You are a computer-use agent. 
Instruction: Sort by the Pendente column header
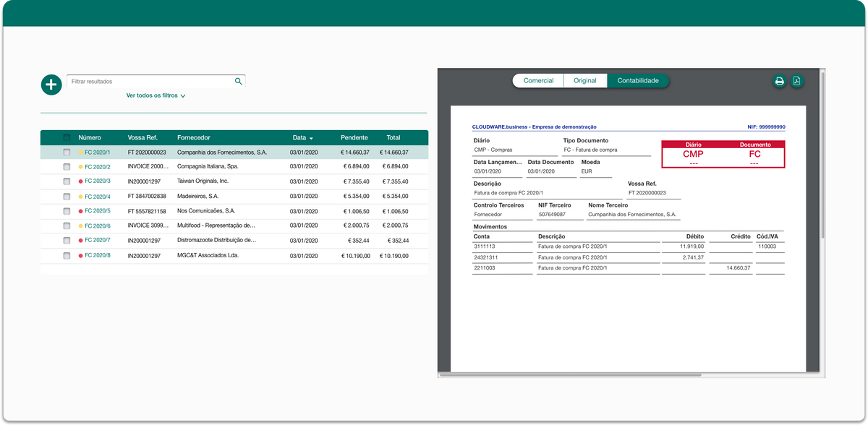pos(354,137)
